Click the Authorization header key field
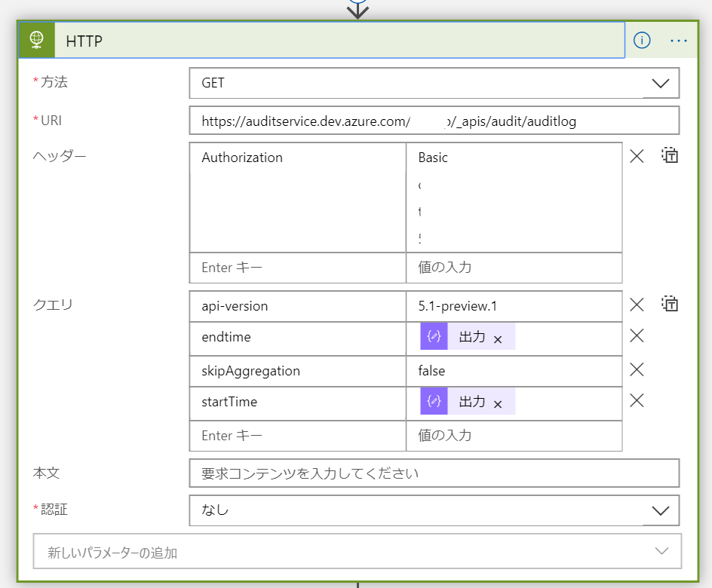The image size is (712, 588). click(x=297, y=198)
